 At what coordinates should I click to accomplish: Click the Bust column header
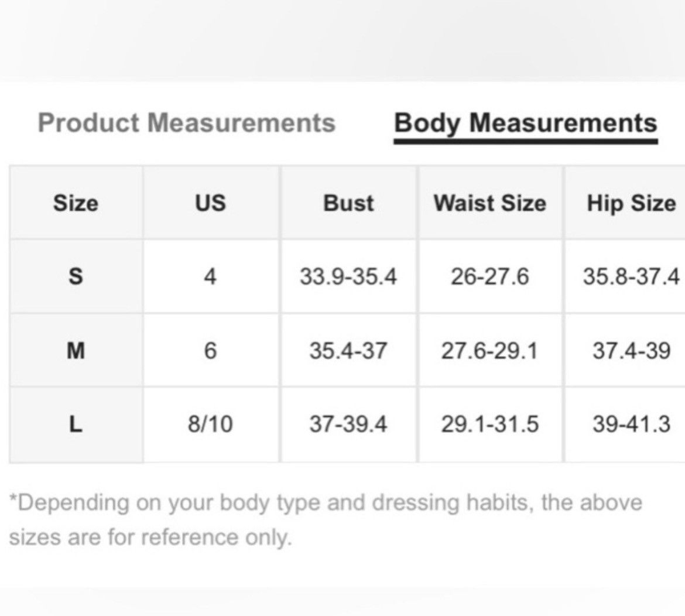pos(348,203)
